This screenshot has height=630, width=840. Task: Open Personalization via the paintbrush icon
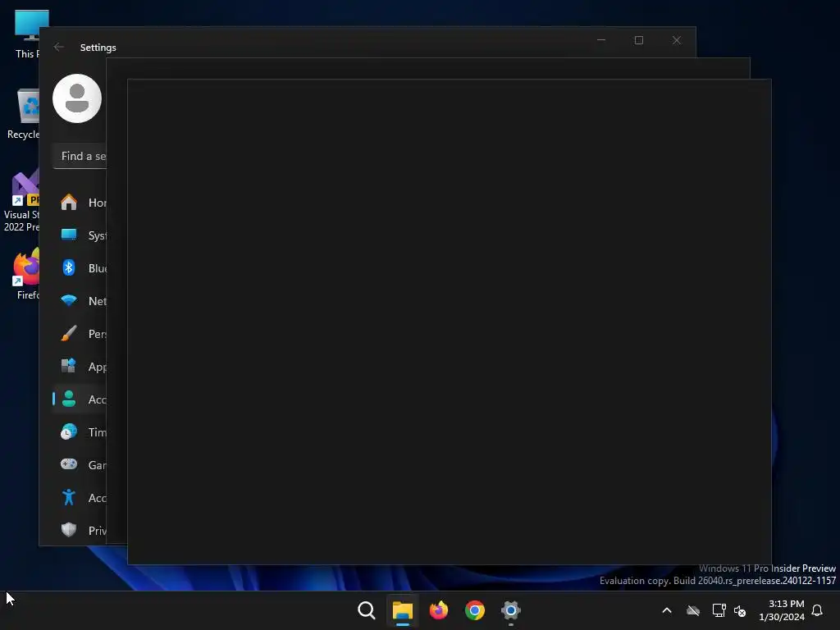click(69, 333)
